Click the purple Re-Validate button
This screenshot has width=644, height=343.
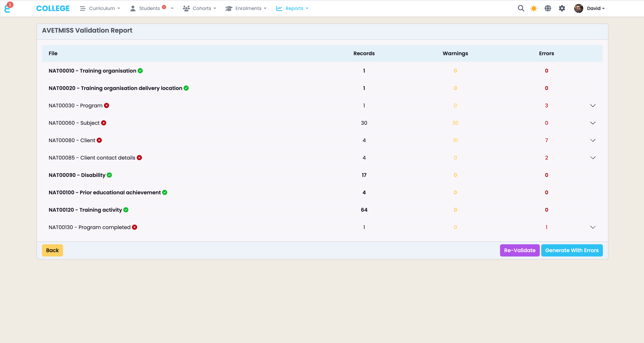(x=520, y=250)
